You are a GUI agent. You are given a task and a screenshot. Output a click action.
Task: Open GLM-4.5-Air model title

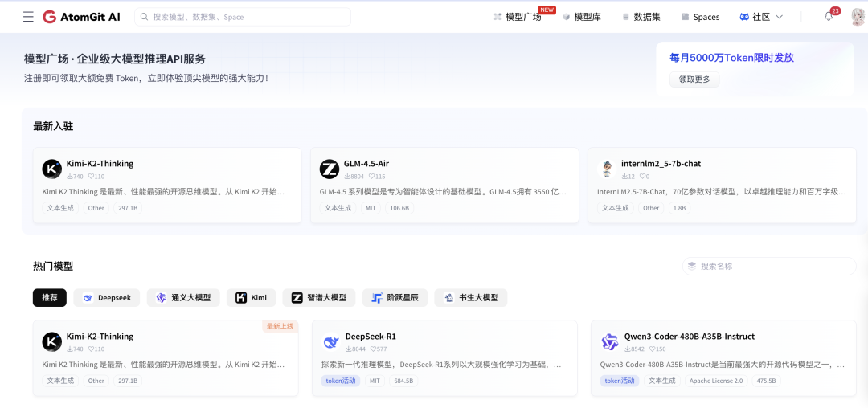(x=366, y=164)
